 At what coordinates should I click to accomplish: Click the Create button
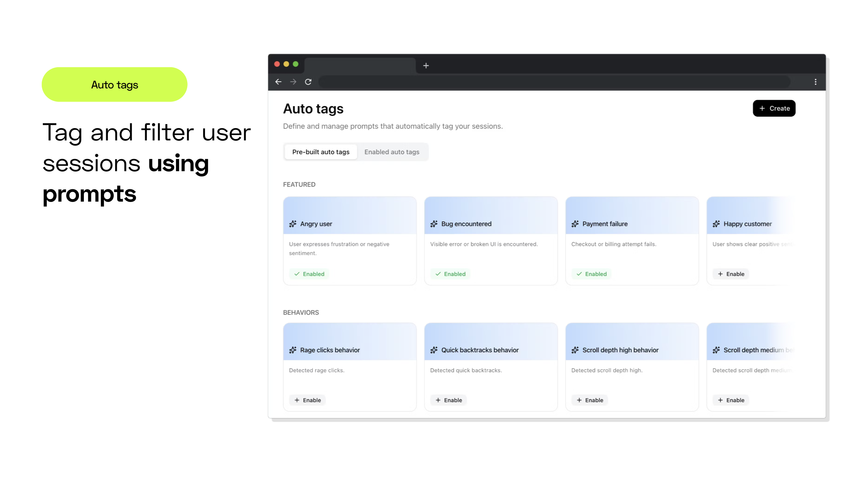pyautogui.click(x=774, y=108)
